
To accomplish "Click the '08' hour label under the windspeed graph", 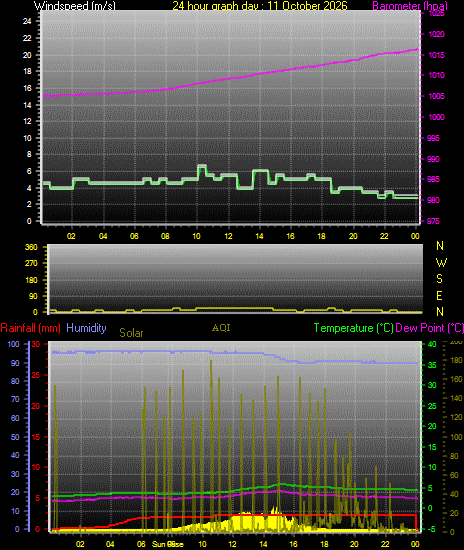I will pos(165,236).
